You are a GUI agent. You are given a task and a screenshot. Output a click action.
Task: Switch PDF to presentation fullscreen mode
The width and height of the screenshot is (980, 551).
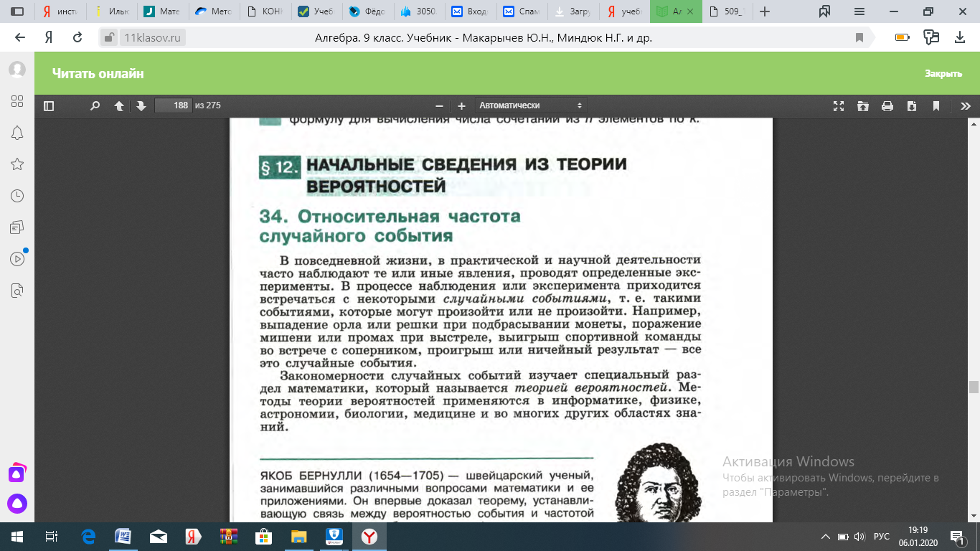click(838, 106)
